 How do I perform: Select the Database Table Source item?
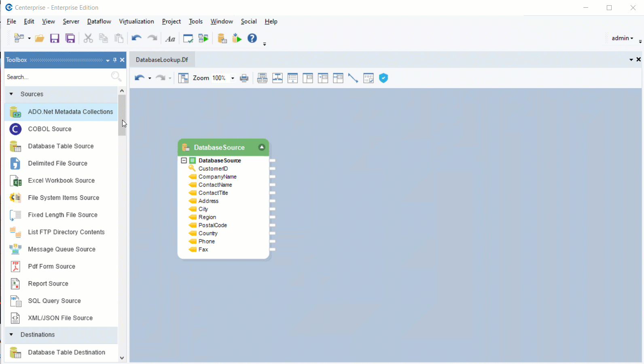61,146
